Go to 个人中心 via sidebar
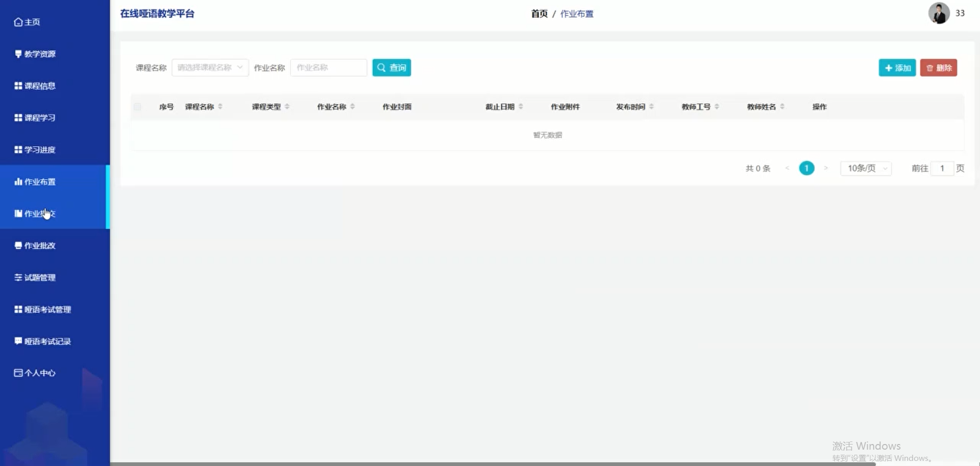 40,373
